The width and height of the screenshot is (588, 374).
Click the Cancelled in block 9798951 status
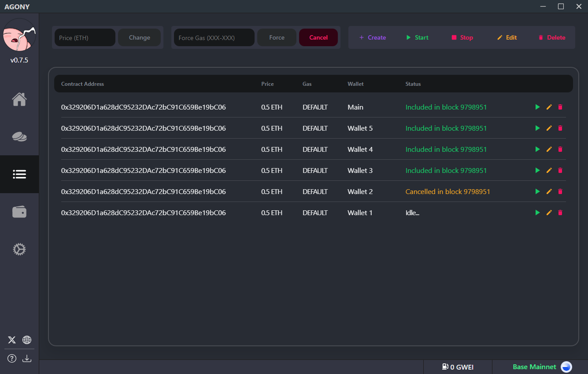[x=448, y=191]
